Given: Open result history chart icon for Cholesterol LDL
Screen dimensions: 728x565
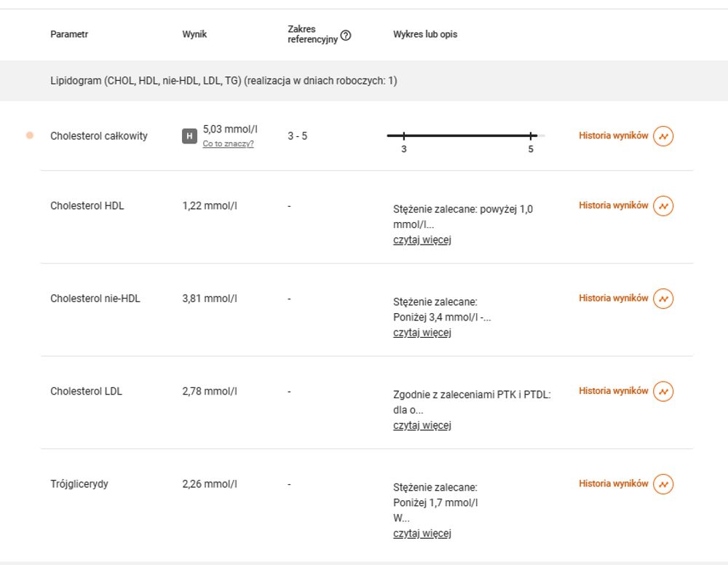Looking at the screenshot, I should 663,392.
